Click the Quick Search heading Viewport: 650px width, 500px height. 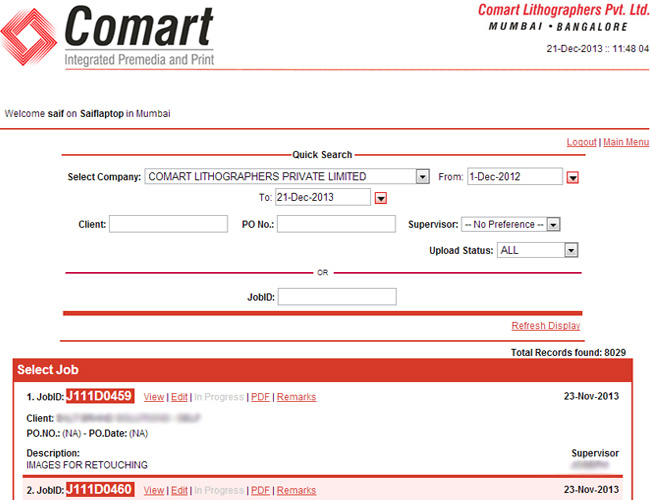pos(322,155)
